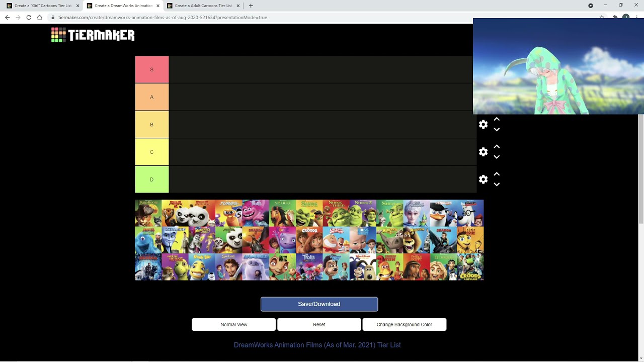Select the Over the Hedge poster

175,267
